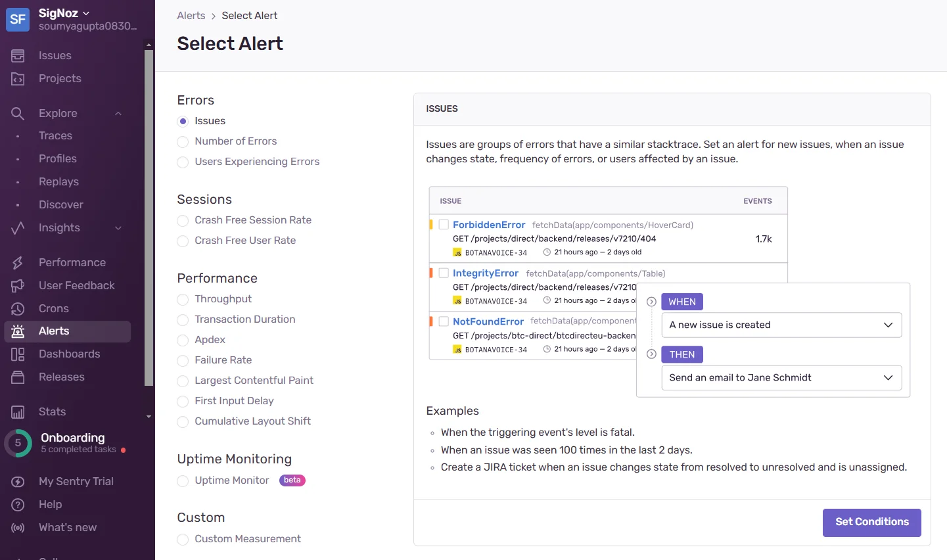
Task: Expand 'Send an email to Jane Schmidt' dropdown
Action: click(x=781, y=378)
